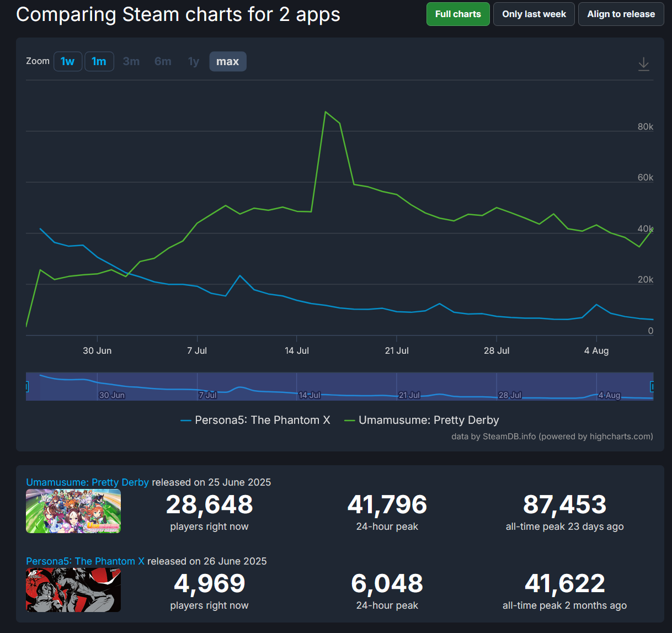Click the Umamusume game banner thumbnail
This screenshot has width=672, height=633.
coord(73,511)
